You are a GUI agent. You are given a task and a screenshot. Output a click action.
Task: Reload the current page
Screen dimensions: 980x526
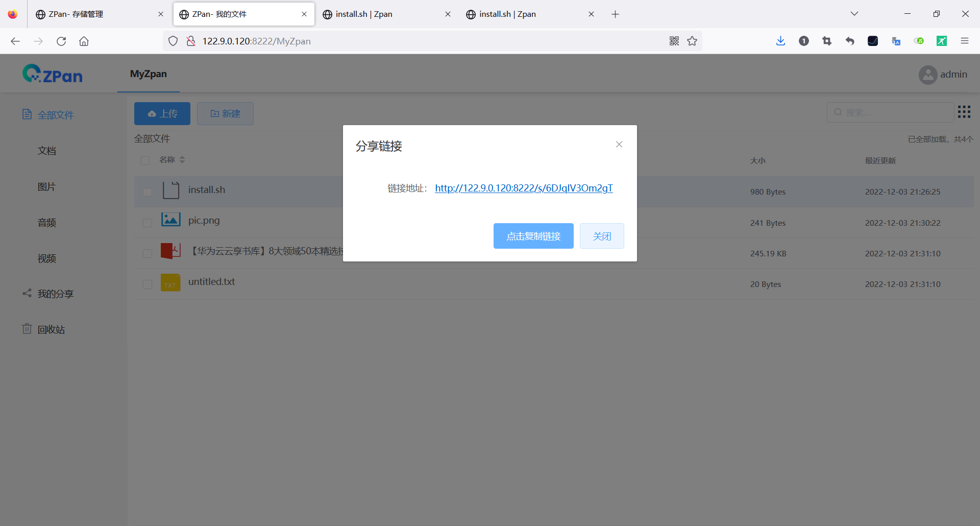61,41
